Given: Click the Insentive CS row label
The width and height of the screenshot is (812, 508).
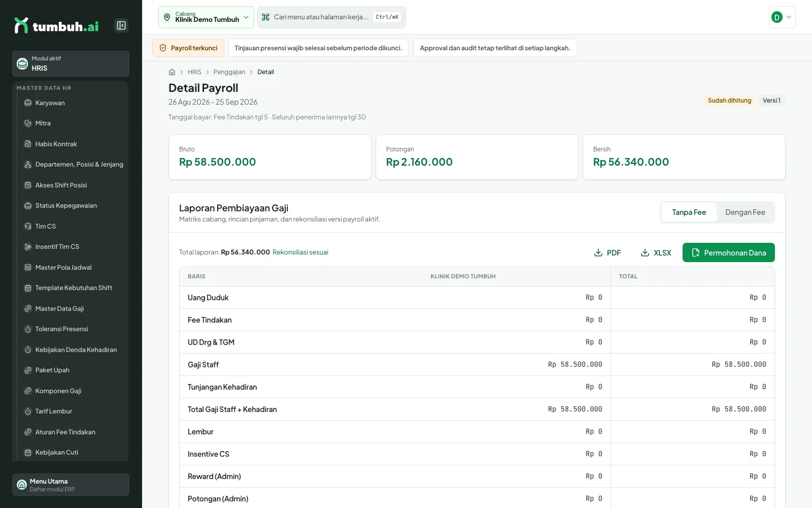Looking at the screenshot, I should tap(209, 454).
